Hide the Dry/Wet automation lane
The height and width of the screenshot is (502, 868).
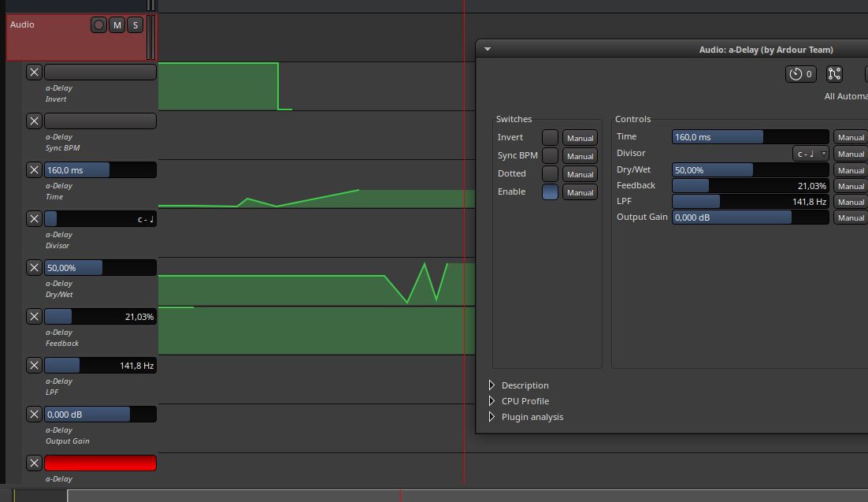(34, 267)
